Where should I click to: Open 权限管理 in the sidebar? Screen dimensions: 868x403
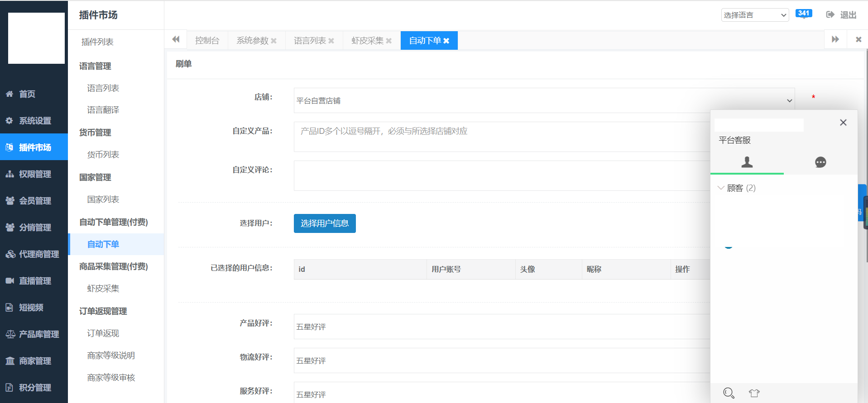(x=34, y=174)
